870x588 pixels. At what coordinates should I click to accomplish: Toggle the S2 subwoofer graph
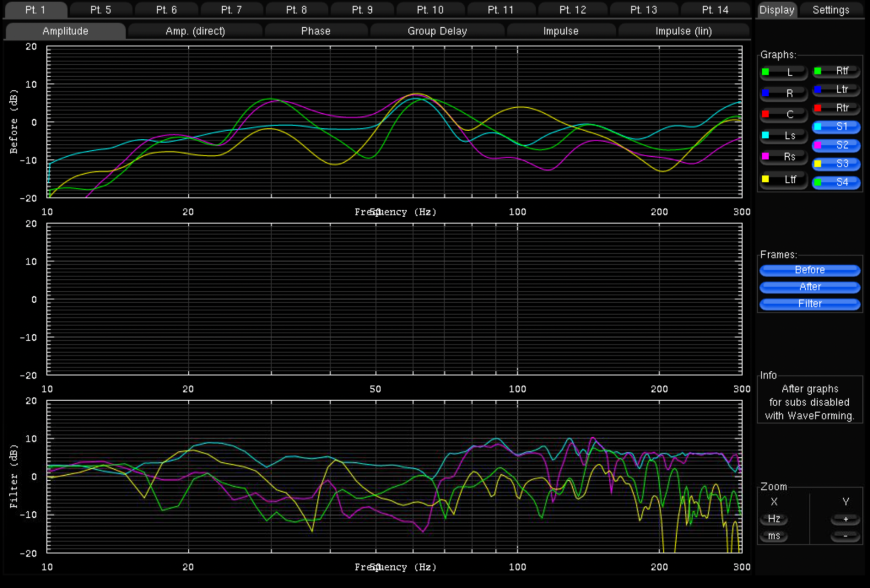click(x=836, y=145)
